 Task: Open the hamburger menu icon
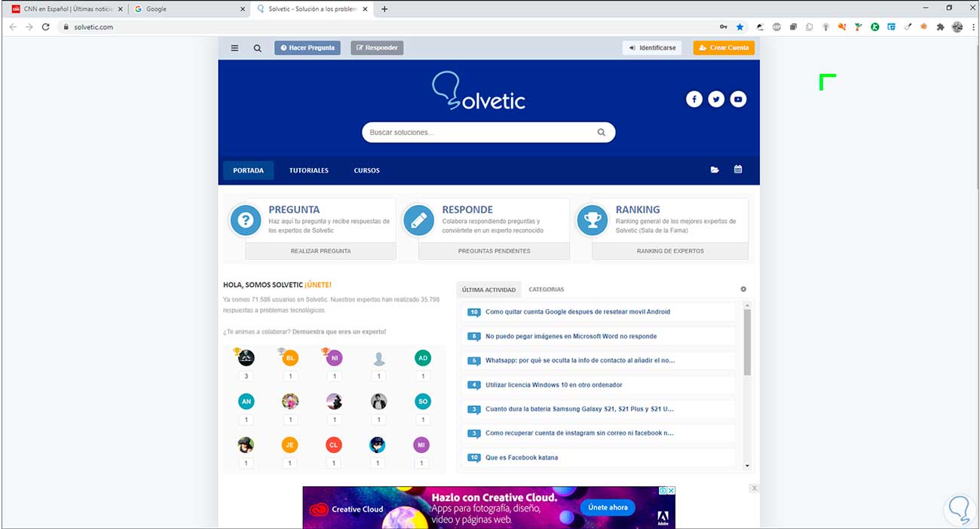click(234, 47)
